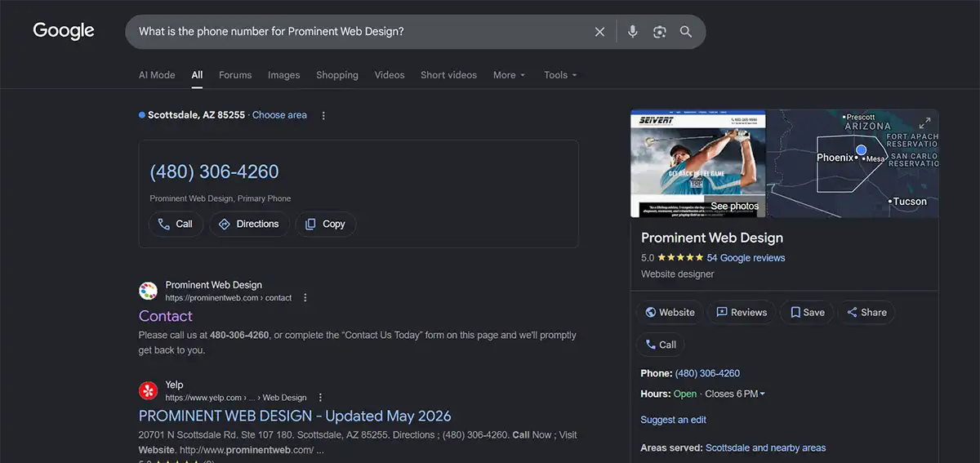Clear the search query with the X icon
The height and width of the screenshot is (463, 980).
[x=599, y=32]
